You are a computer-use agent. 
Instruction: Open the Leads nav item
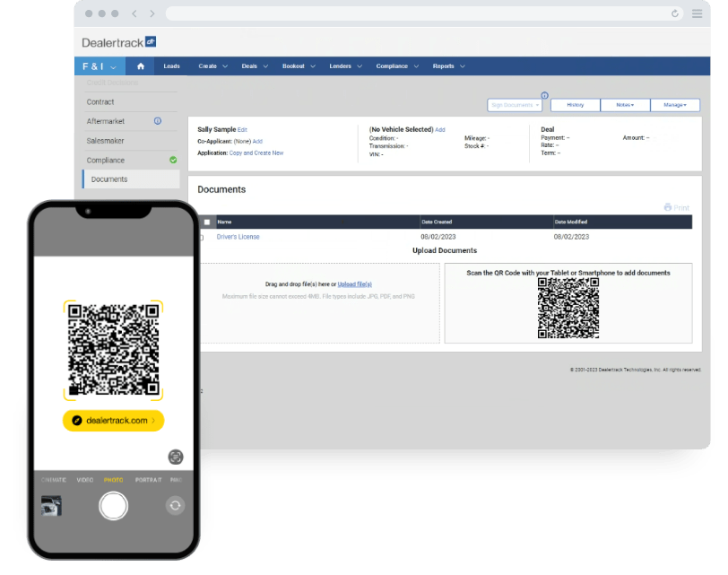click(x=171, y=66)
